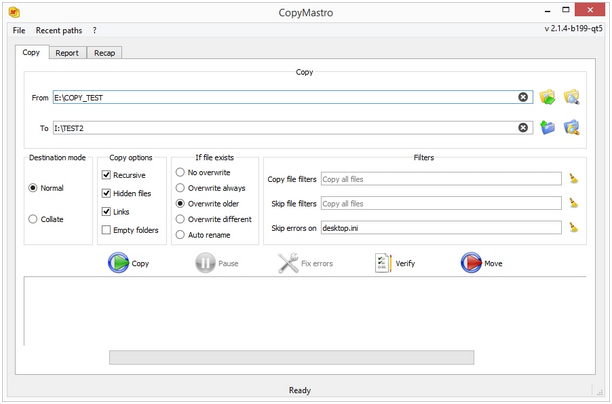Click the Skip file filters field
Screen dimensions: 612x404
(x=441, y=203)
